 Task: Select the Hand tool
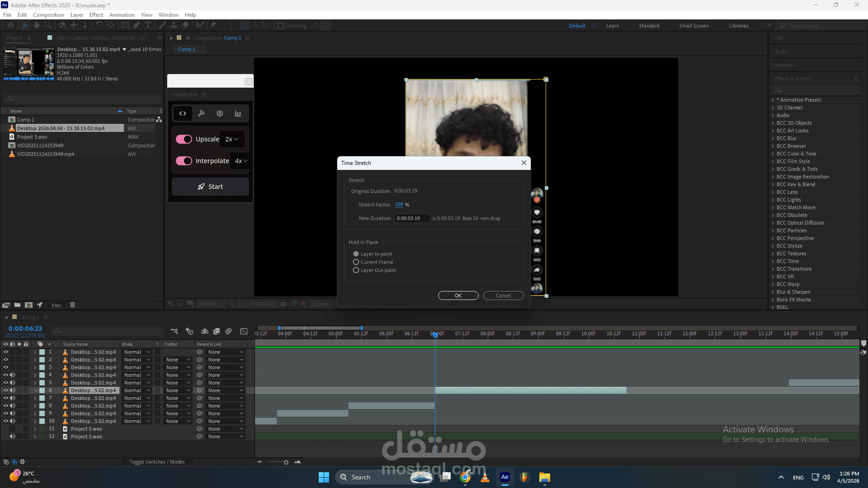point(37,26)
